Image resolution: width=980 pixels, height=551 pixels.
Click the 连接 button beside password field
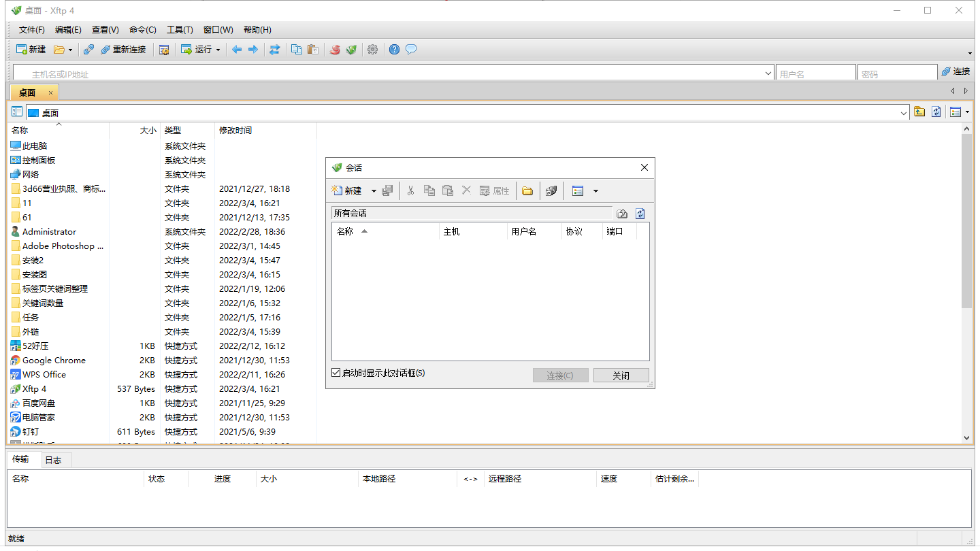point(955,71)
